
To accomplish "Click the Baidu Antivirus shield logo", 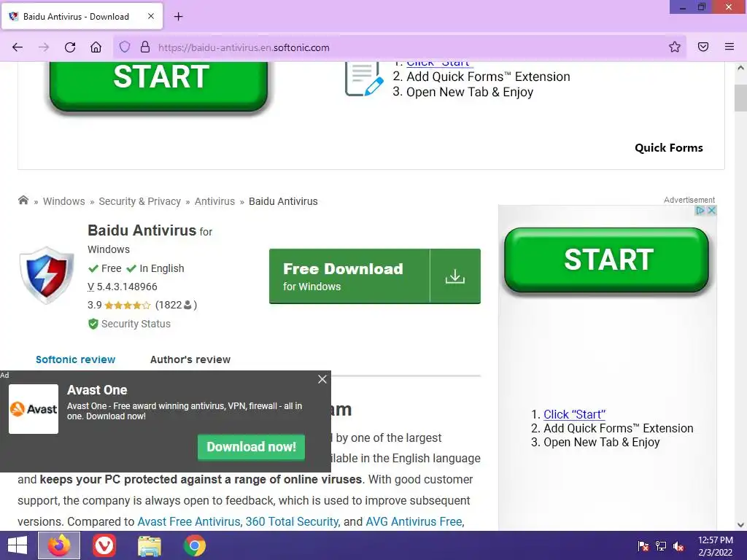I will pos(46,275).
